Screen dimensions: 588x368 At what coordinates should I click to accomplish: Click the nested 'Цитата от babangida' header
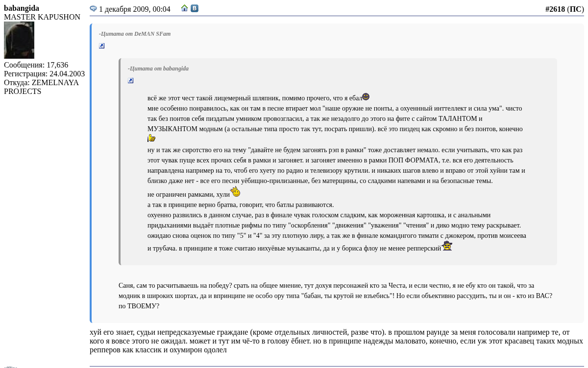(158, 69)
